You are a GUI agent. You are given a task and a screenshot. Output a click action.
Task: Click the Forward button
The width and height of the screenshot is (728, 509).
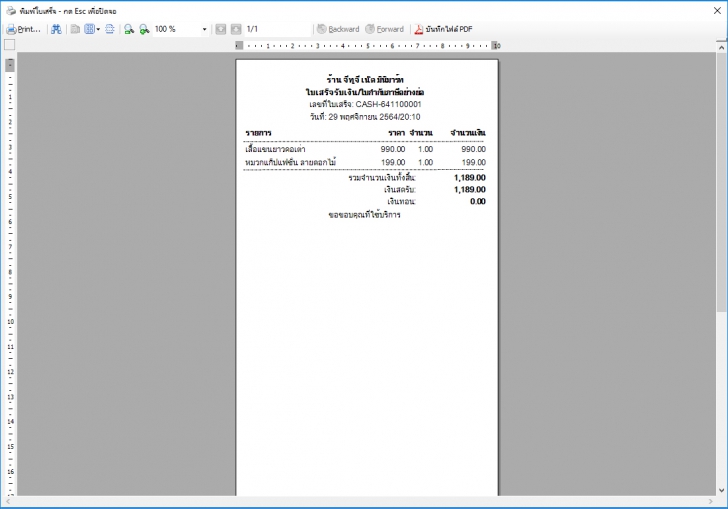[384, 29]
